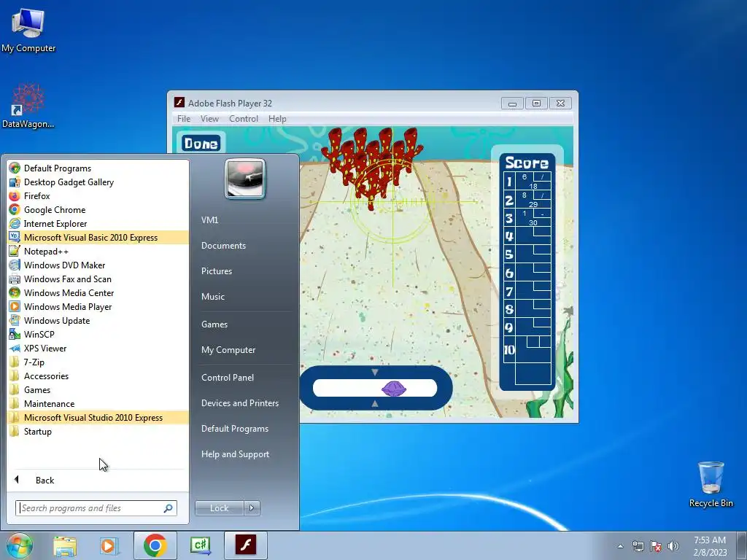Expand the 7-Zip folder
747x560 pixels.
click(x=98, y=362)
